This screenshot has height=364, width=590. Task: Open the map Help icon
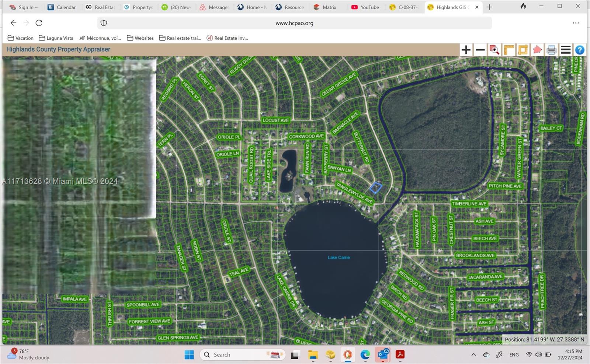[580, 49]
